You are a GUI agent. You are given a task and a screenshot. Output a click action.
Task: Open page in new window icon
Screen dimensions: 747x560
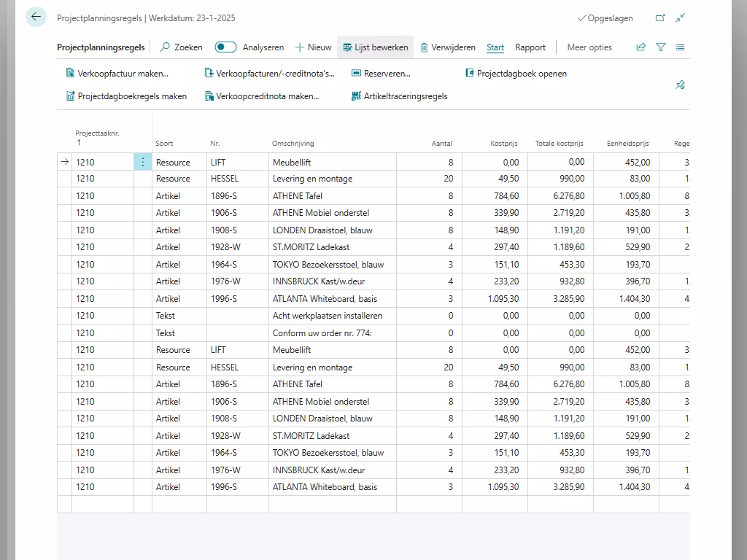pos(660,18)
